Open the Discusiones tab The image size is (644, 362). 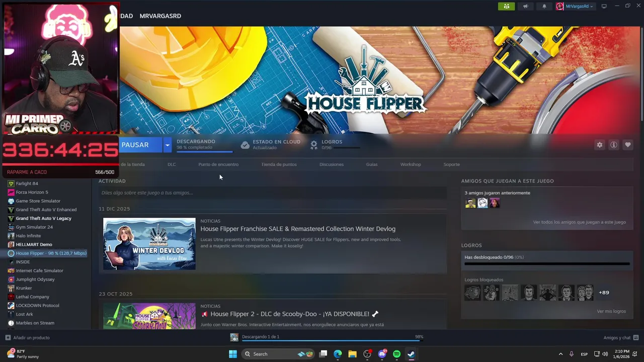[x=332, y=164]
